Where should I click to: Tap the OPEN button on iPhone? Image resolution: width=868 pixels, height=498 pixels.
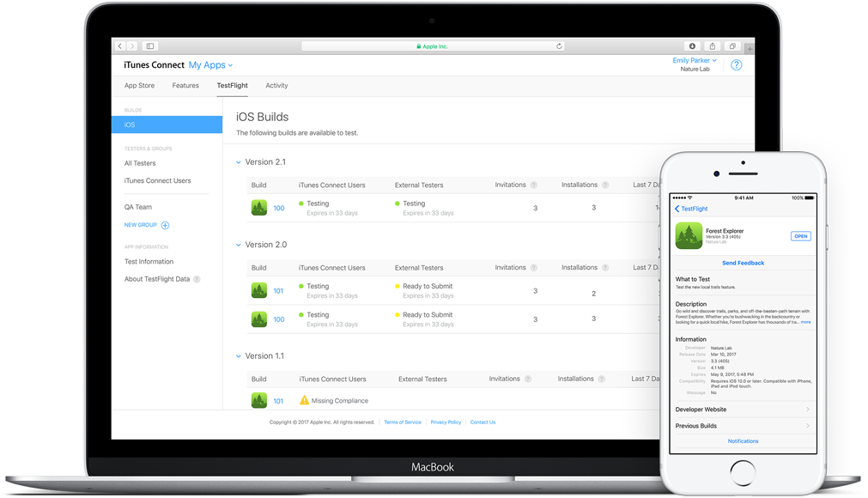tap(801, 236)
